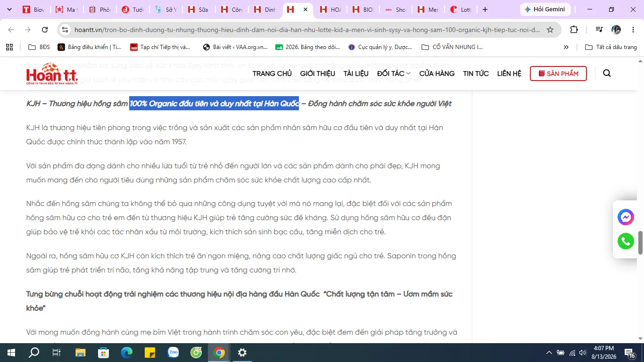The width and height of the screenshot is (644, 362).
Task: Open Zalo from the taskbar
Action: tap(173, 353)
